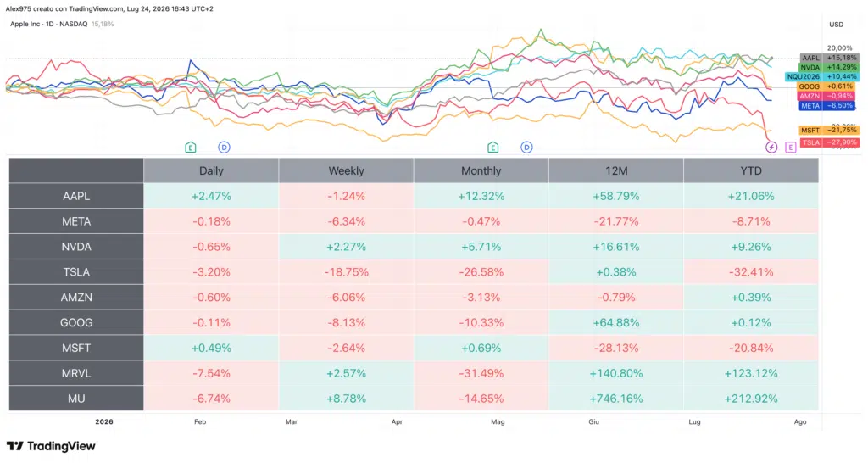The height and width of the screenshot is (463, 868).
Task: Click the second green earnings E marker
Action: coord(492,148)
